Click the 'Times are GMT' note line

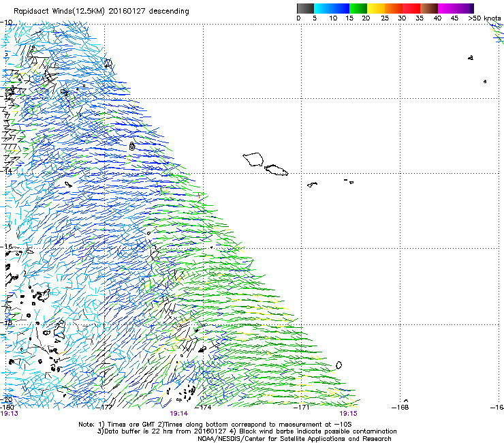[215, 425]
